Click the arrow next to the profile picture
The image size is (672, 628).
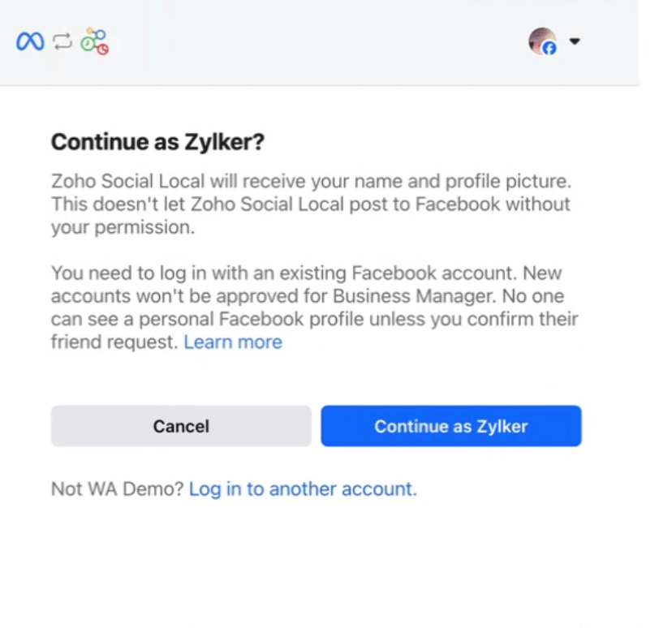pos(575,41)
